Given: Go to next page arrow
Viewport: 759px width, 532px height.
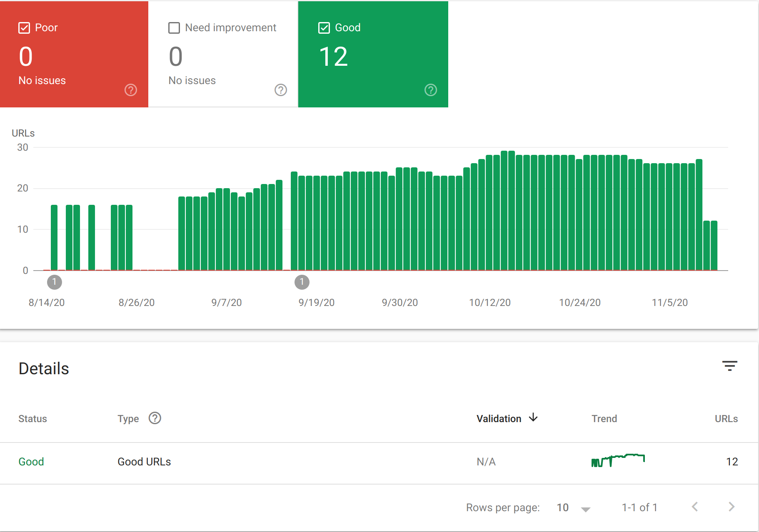Looking at the screenshot, I should tap(732, 507).
